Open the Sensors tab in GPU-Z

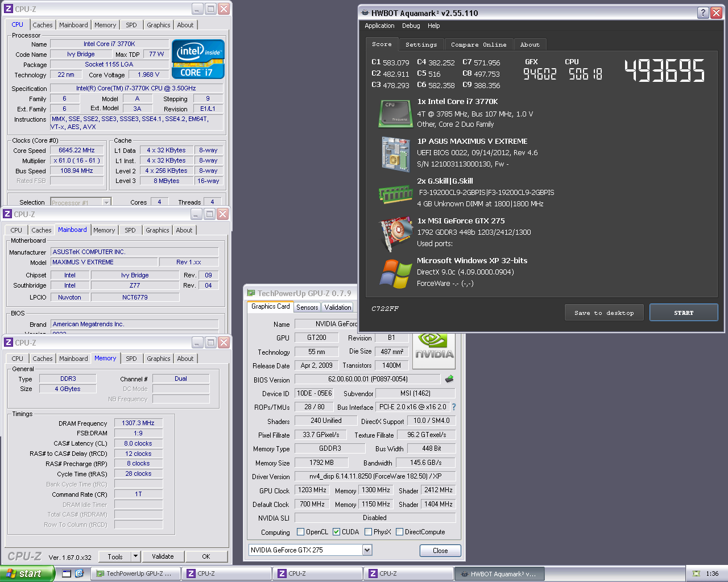tap(307, 307)
